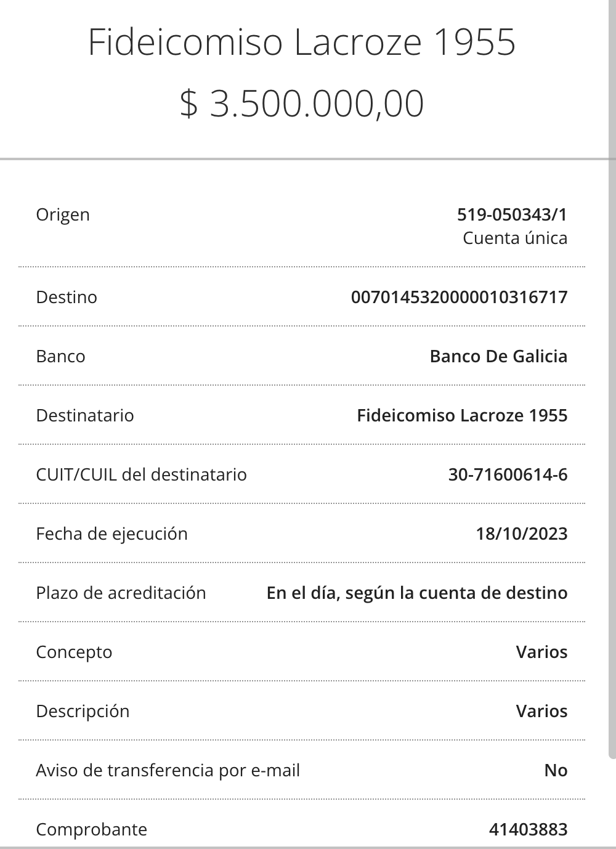
Task: Click the Destino label
Action: point(67,297)
